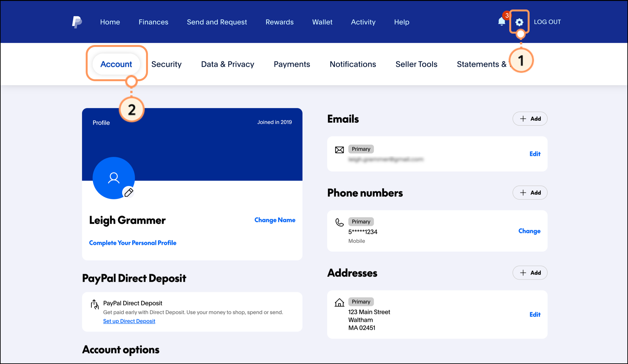Image resolution: width=628 pixels, height=364 pixels.
Task: Click the Joined in 2019 text
Action: tap(274, 122)
